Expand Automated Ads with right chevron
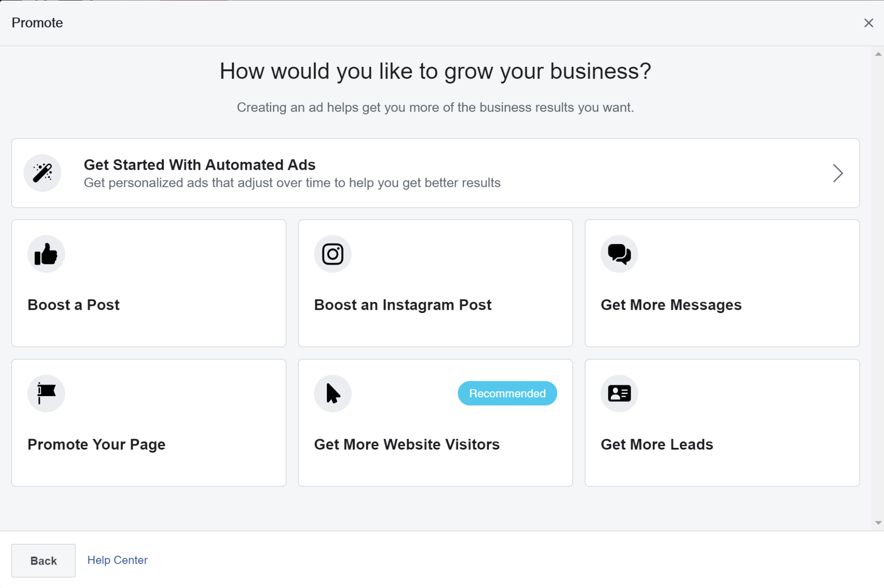This screenshot has width=884, height=588. pyautogui.click(x=838, y=173)
